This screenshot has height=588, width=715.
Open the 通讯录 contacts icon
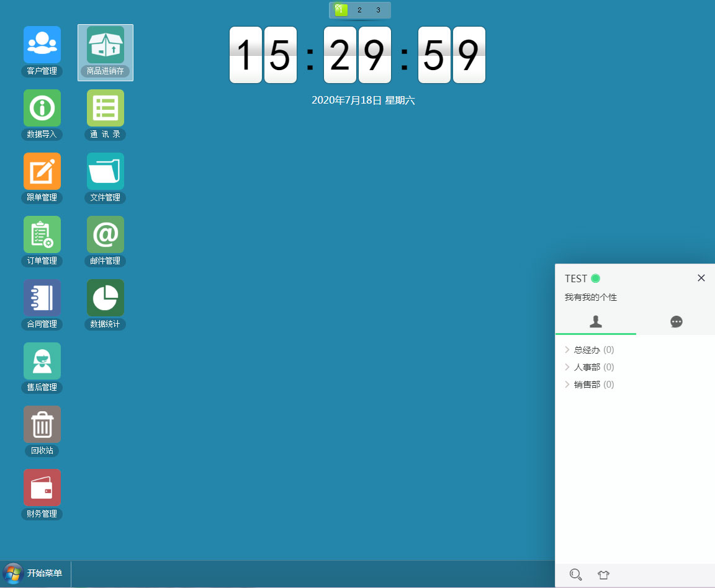[x=106, y=108]
